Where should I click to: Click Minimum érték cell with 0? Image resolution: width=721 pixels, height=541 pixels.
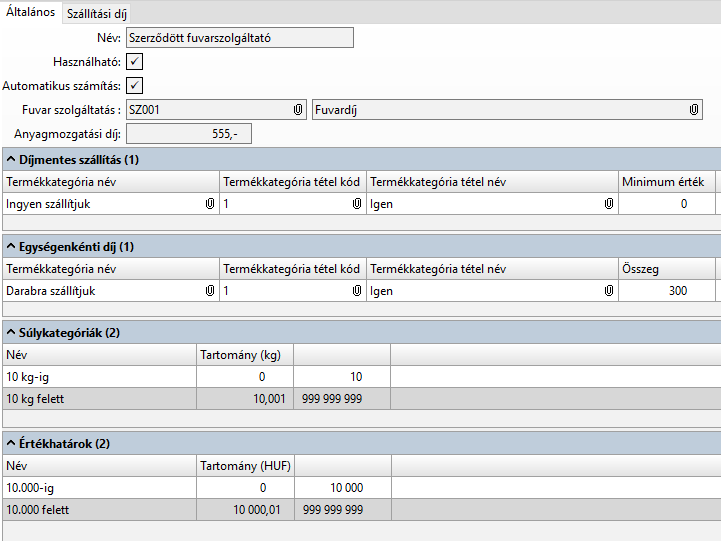click(667, 204)
